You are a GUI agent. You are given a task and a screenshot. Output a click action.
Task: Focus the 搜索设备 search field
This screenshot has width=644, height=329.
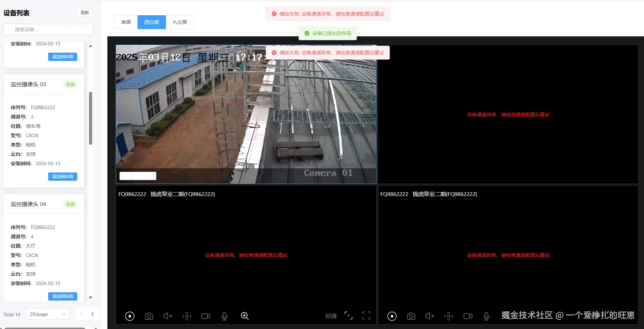point(48,29)
